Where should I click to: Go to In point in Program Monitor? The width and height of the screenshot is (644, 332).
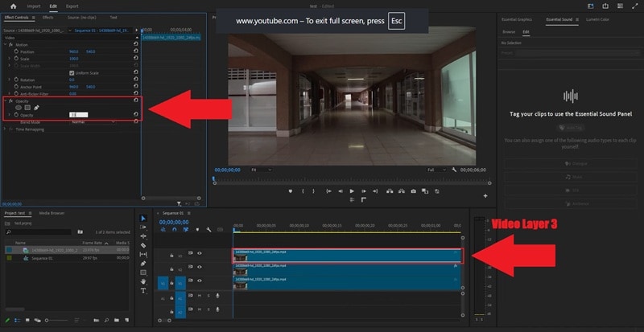[328, 191]
